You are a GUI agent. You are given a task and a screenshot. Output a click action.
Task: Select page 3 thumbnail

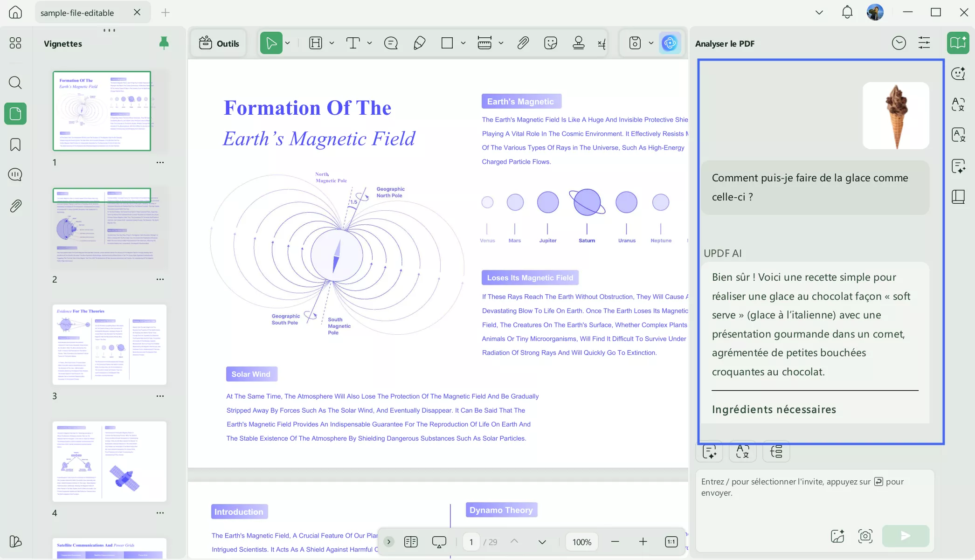(x=109, y=345)
